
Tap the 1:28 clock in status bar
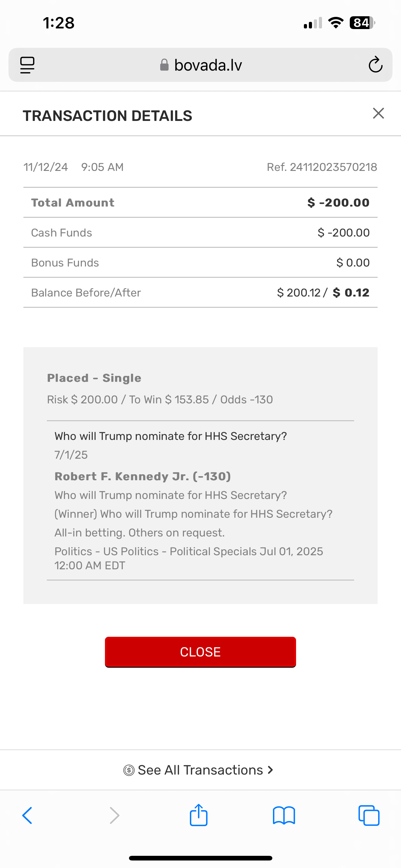click(x=59, y=23)
